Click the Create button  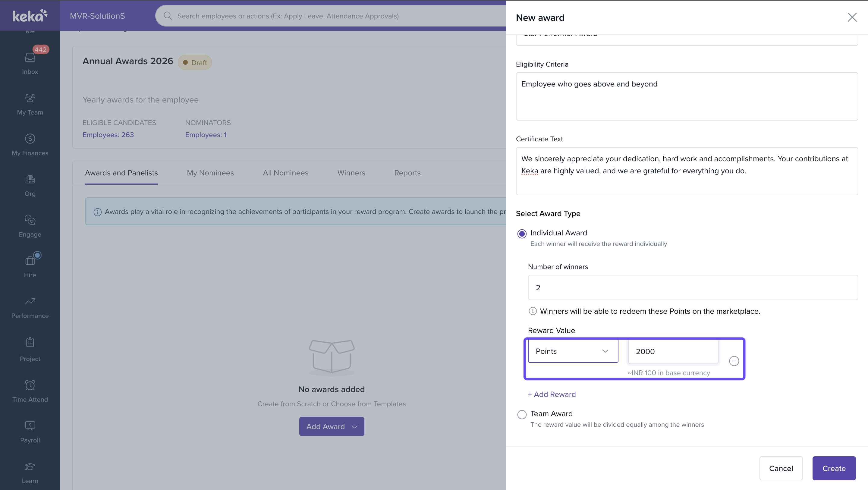tap(834, 468)
